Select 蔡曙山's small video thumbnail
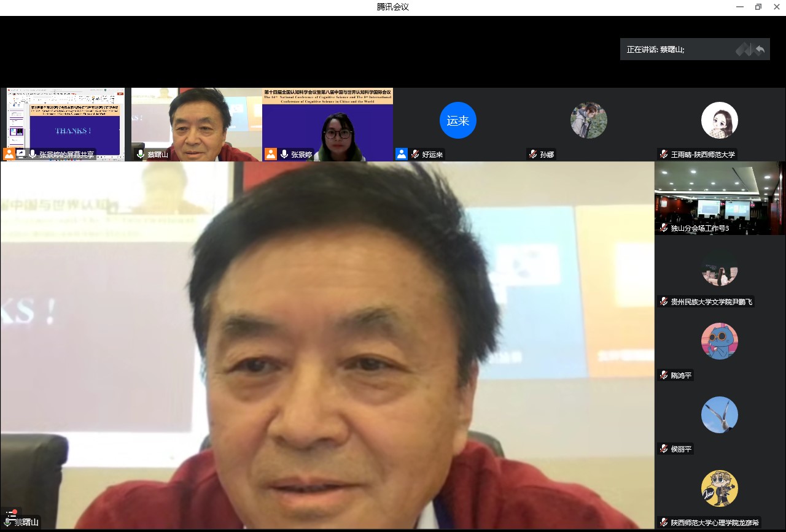Image resolution: width=786 pixels, height=532 pixels. coord(196,125)
